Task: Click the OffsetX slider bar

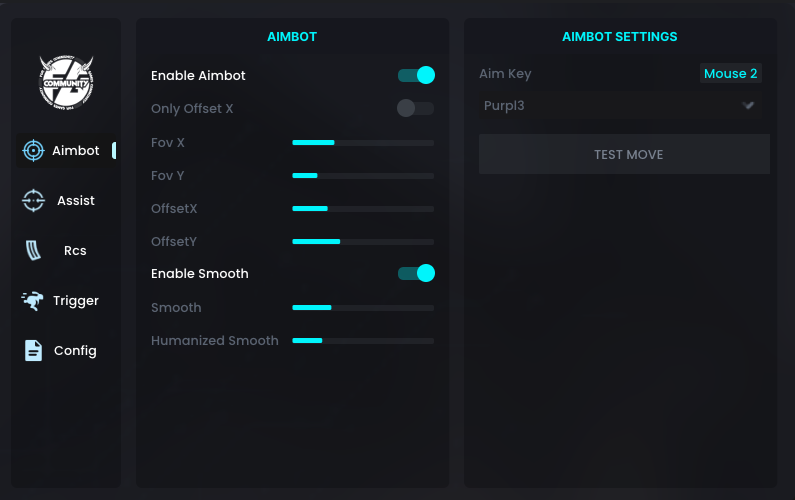Action: 363,209
